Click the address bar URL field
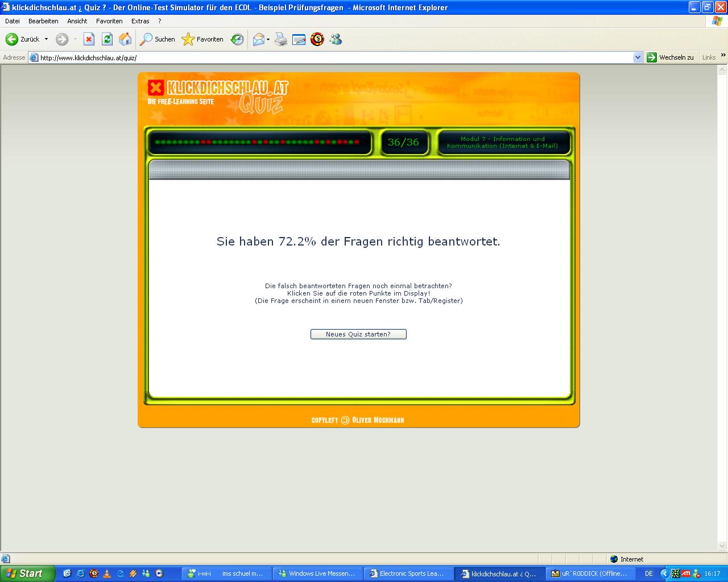Screen dimensions: 728x582 (336, 57)
